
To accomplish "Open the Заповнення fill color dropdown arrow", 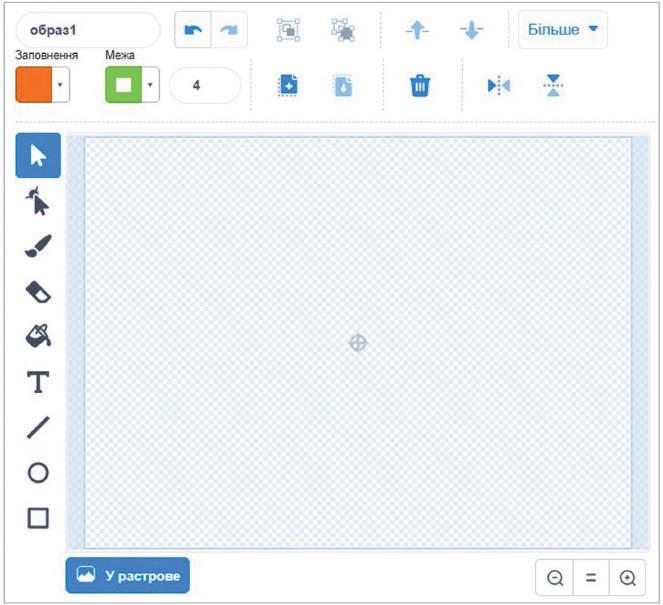I will coord(60,85).
